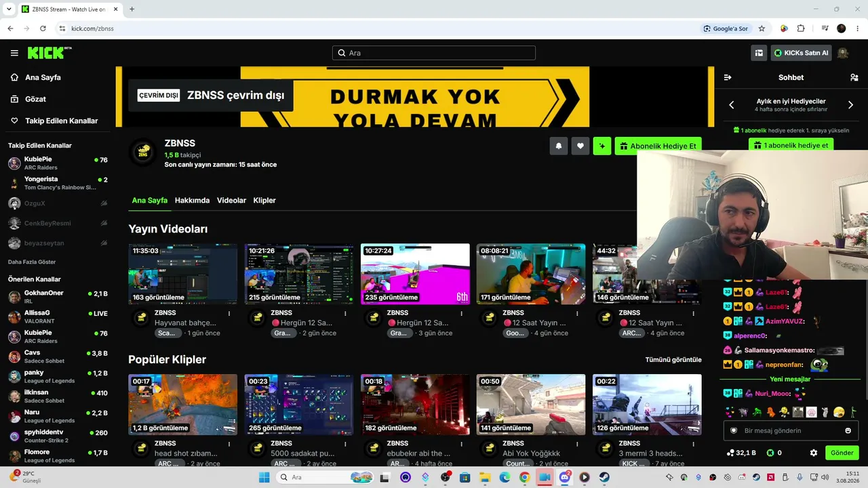Click the green sparkle subscribe button
This screenshot has height=488, width=868.
point(602,146)
